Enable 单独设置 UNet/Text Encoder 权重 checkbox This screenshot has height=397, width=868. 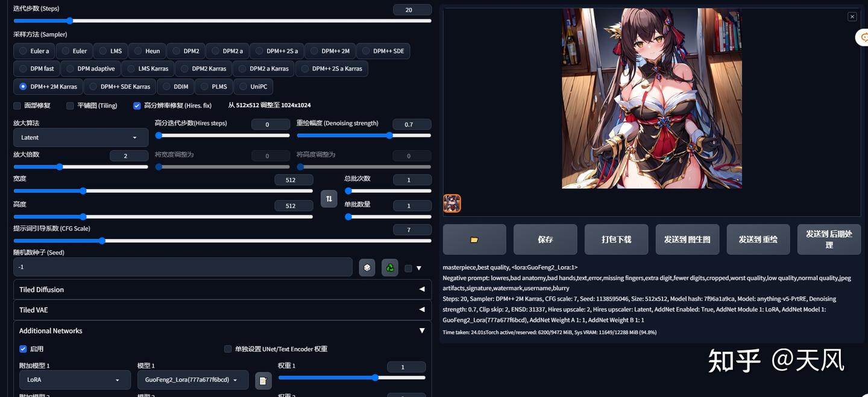click(x=228, y=349)
